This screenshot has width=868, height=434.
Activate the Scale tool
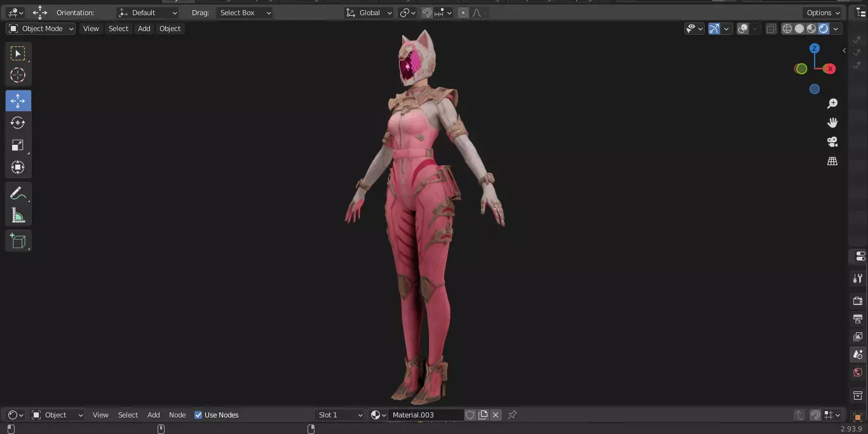coord(18,146)
